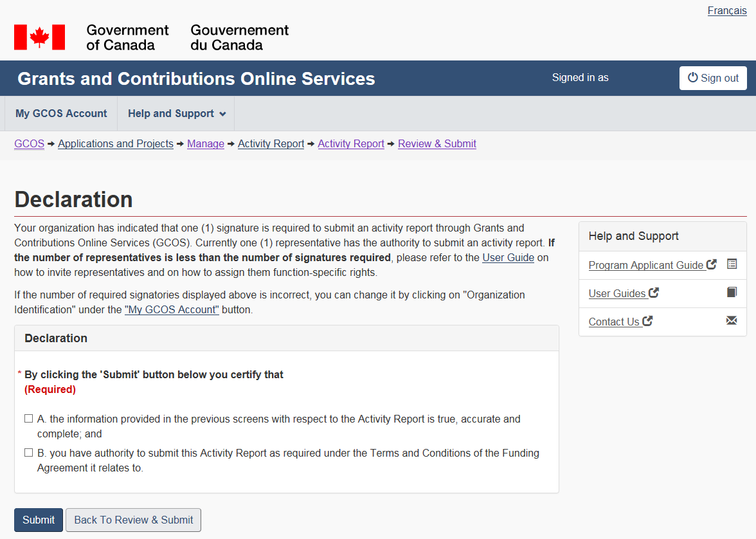The height and width of the screenshot is (539, 756).
Task: Click the list icon beside Program Applicant Guide
Action: (x=732, y=264)
